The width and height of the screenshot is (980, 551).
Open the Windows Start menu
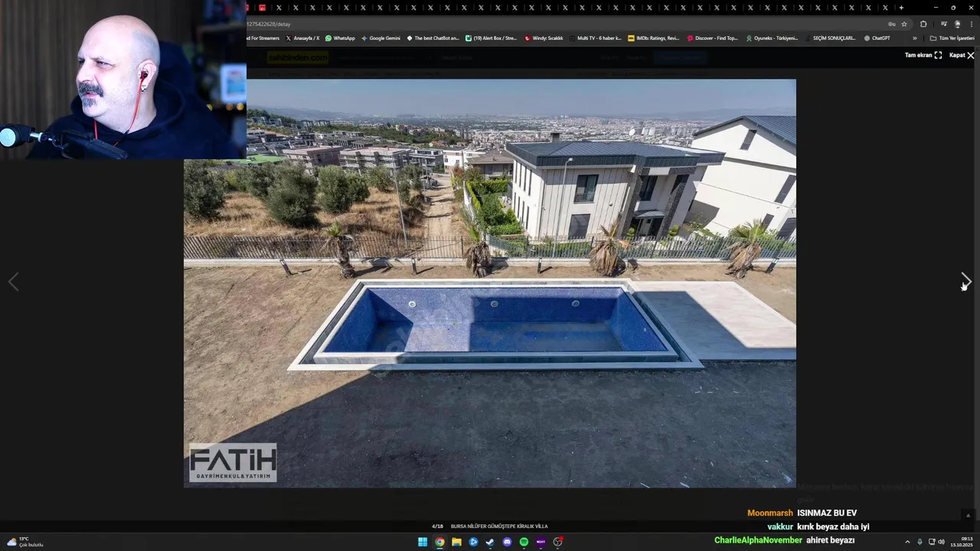[x=423, y=542]
